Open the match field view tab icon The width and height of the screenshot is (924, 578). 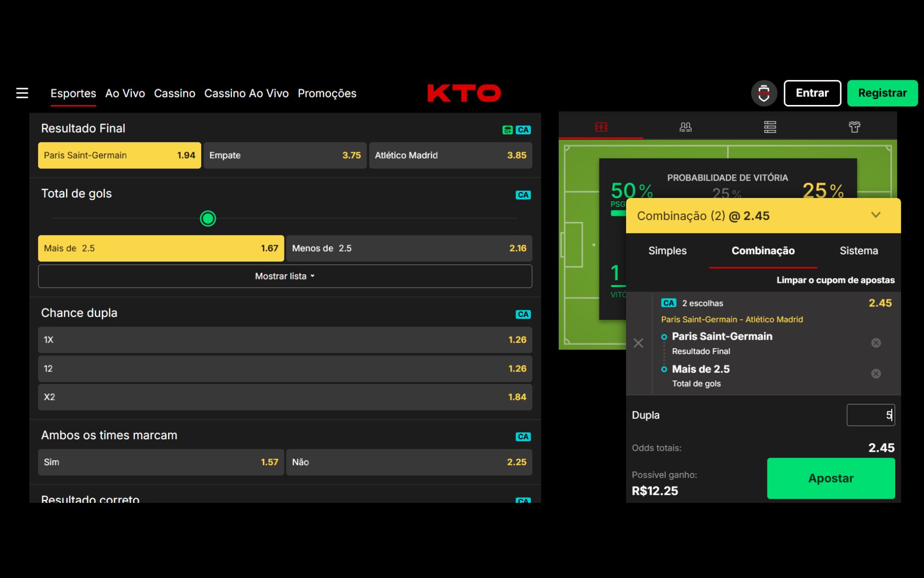pos(601,127)
